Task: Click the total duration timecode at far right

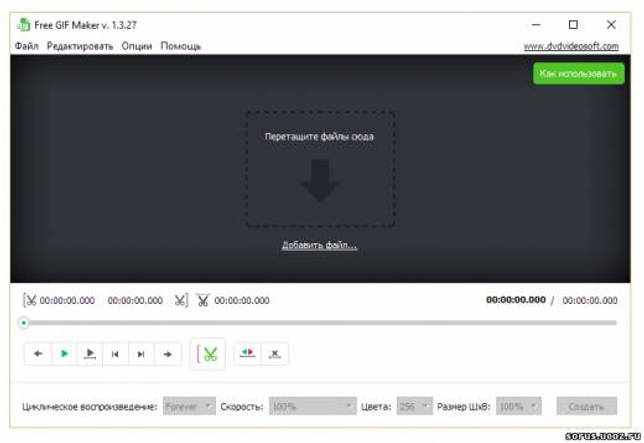Action: coord(590,301)
